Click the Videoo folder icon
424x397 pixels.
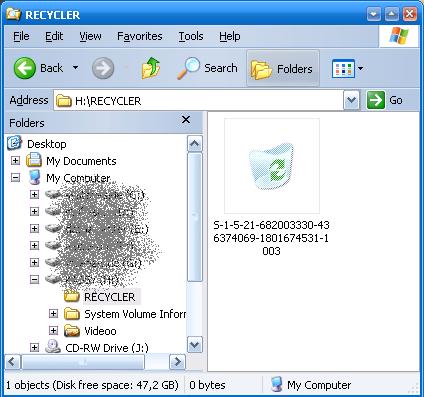[72, 330]
